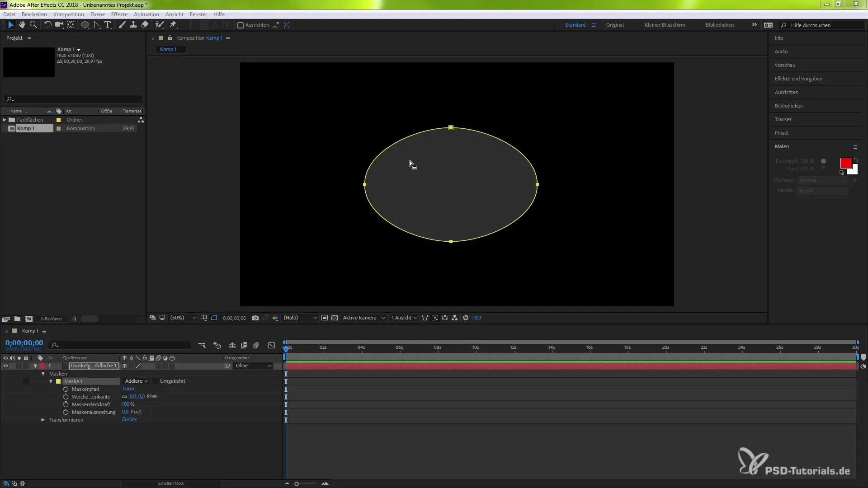Select the Rotation tool

(47, 25)
